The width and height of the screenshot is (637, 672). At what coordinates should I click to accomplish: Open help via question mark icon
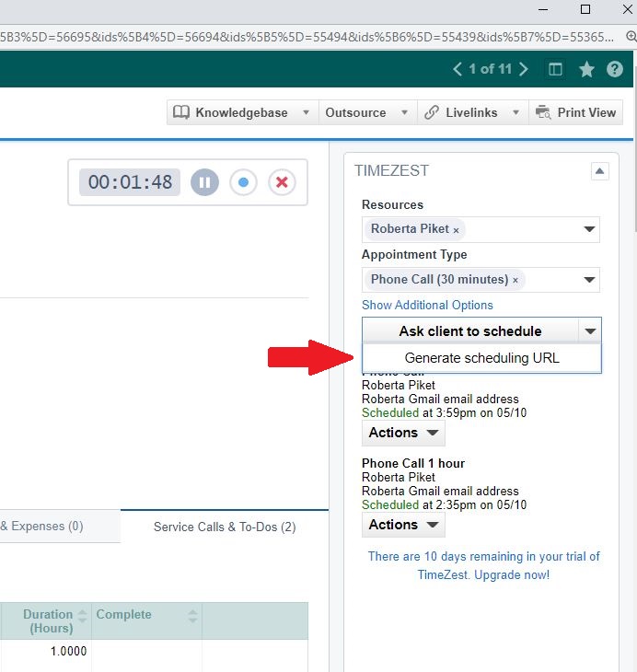point(615,69)
